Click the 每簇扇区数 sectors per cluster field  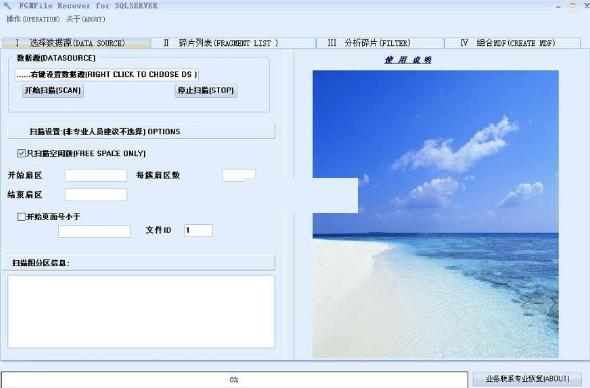click(239, 175)
